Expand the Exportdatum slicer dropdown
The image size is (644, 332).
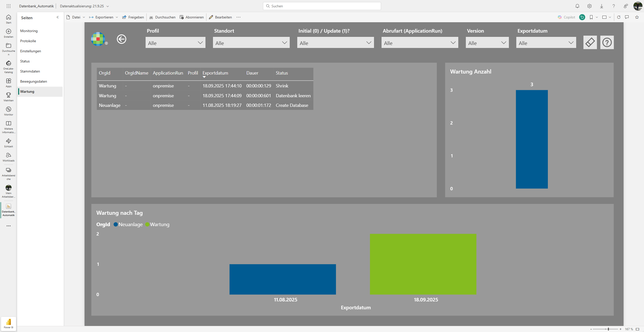tap(546, 43)
